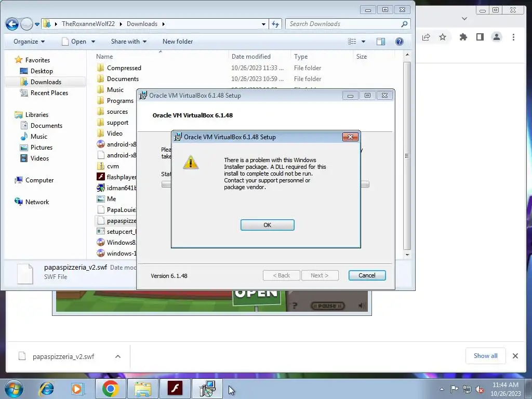Click TheRoxanneWolf22 in the address bar
Viewport: 532px width, 399px height.
pyautogui.click(x=88, y=24)
